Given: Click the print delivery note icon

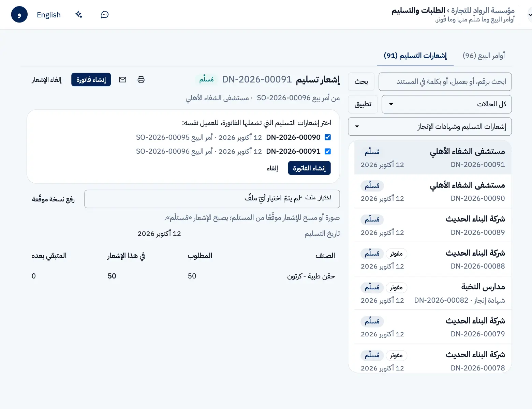Looking at the screenshot, I should click(141, 80).
